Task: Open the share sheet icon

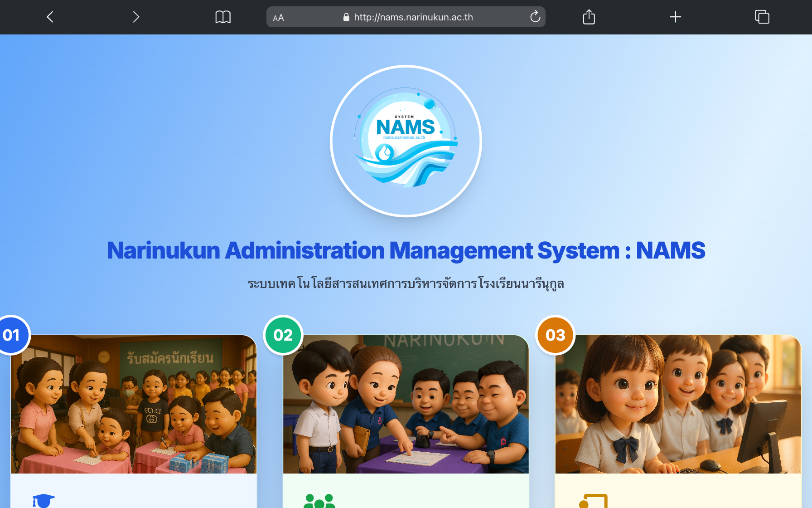Action: point(589,17)
